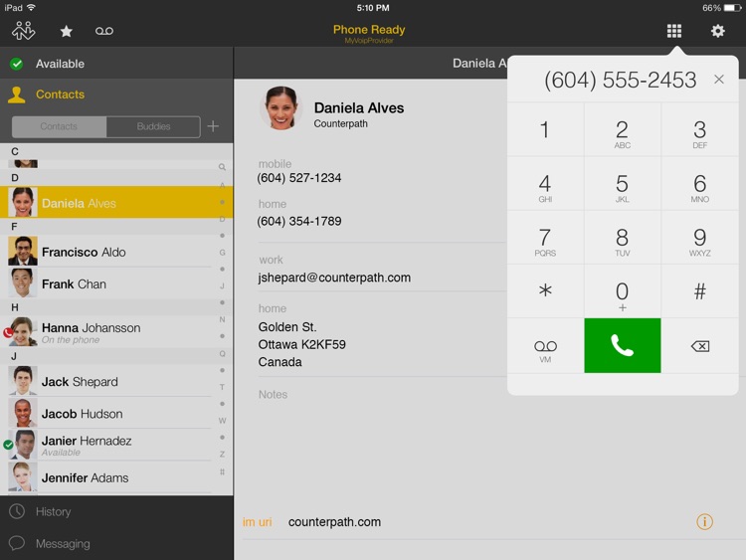The height and width of the screenshot is (560, 746).
Task: Jump to letter T in alphabet index
Action: pyautogui.click(x=222, y=387)
